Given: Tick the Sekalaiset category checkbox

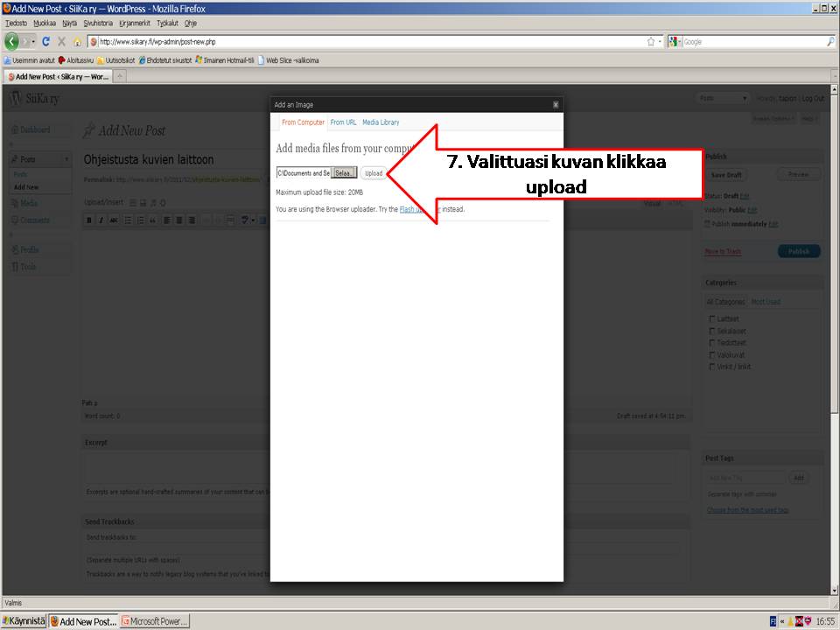Looking at the screenshot, I should click(712, 332).
